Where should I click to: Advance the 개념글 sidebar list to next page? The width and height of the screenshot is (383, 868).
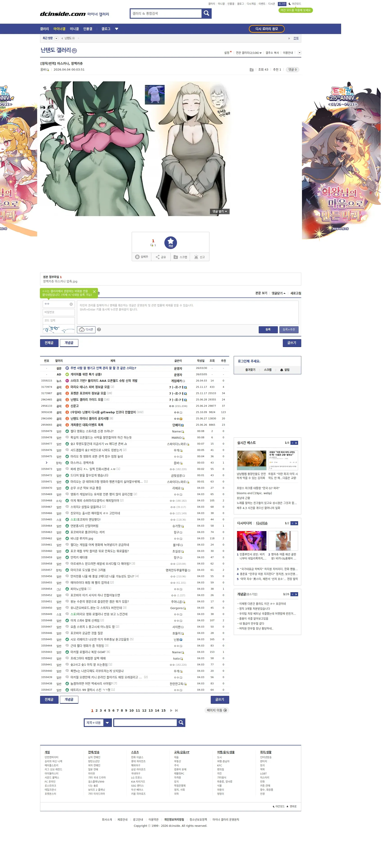tap(296, 594)
